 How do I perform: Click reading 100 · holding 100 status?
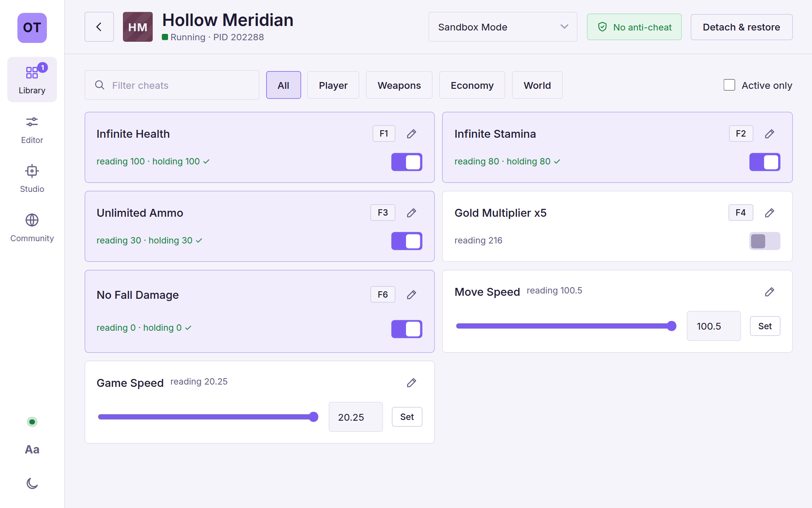click(x=153, y=161)
